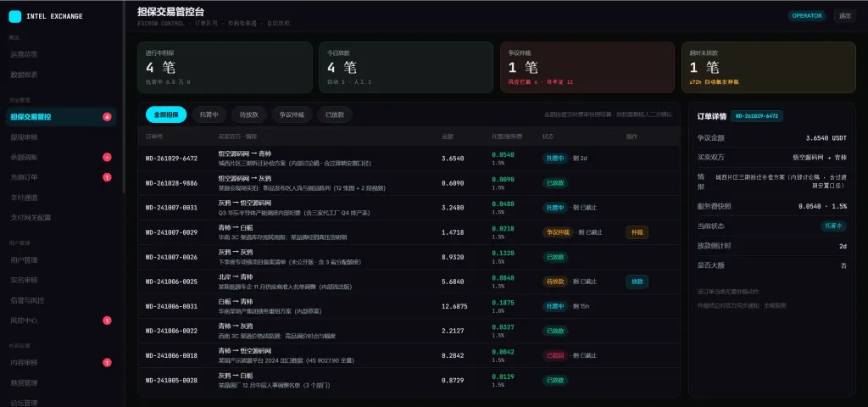This screenshot has width=868, height=407.
Task: Click the 待放款 status pill for WD-241006-0025
Action: [x=554, y=282]
